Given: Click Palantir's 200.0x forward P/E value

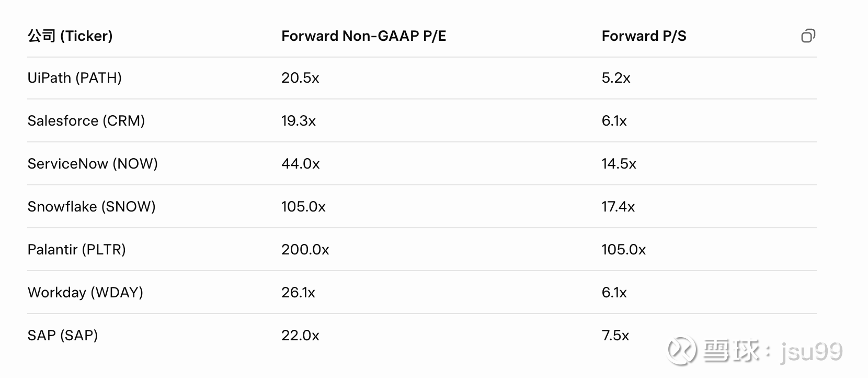Looking at the screenshot, I should (x=305, y=250).
